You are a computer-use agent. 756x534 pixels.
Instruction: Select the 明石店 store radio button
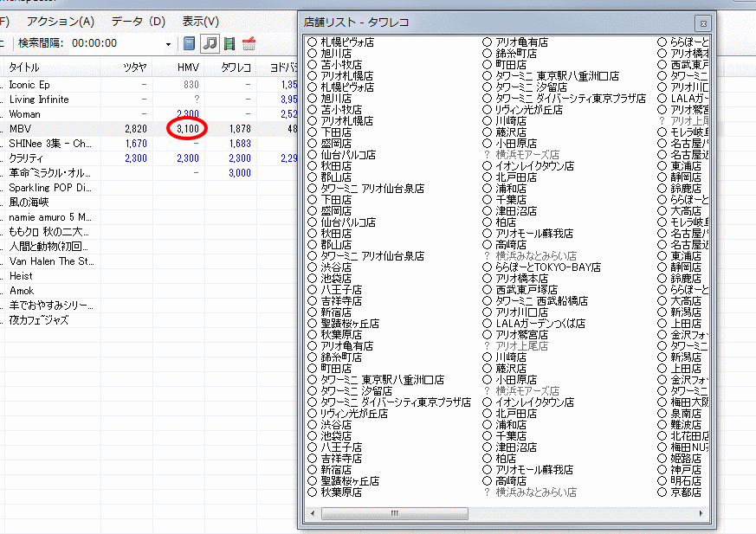point(662,481)
